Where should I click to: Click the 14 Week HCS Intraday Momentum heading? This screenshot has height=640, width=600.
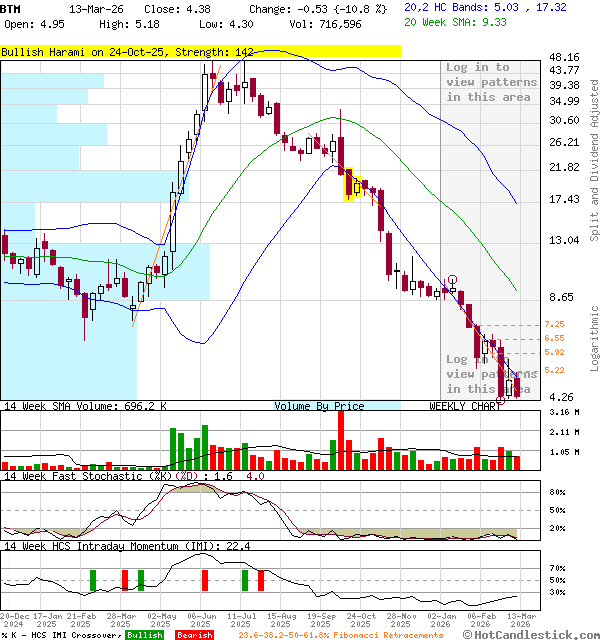(x=125, y=546)
